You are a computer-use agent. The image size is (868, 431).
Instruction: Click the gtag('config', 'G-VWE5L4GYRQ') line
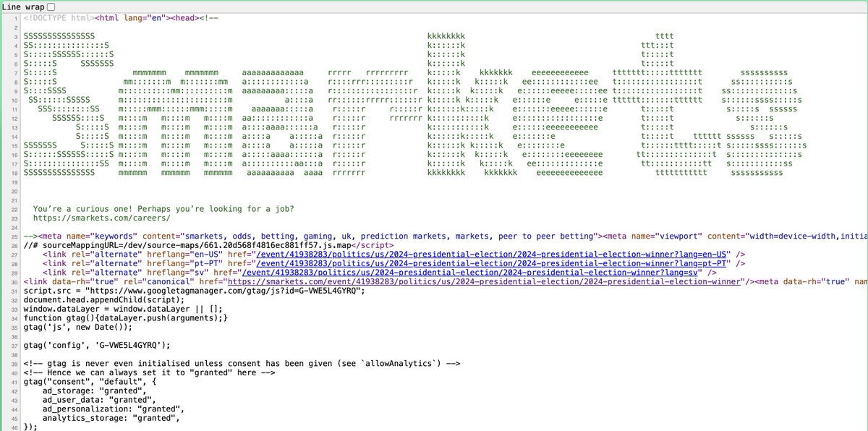(x=97, y=346)
